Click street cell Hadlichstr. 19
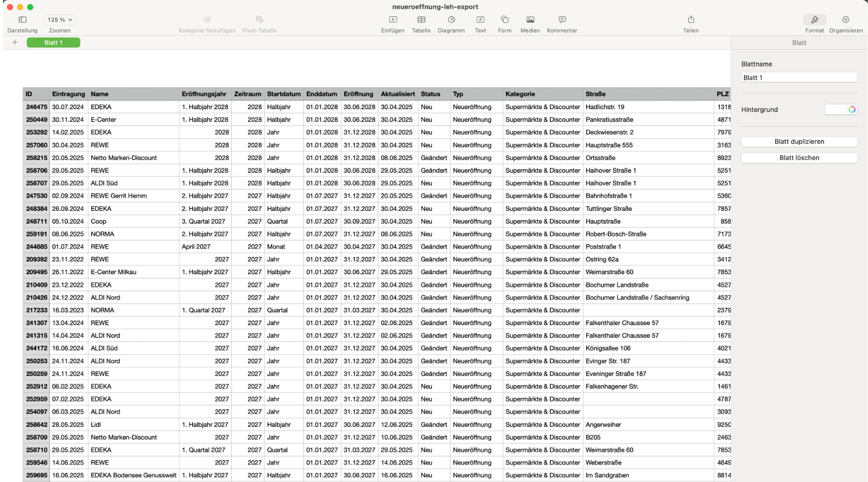 coord(648,107)
